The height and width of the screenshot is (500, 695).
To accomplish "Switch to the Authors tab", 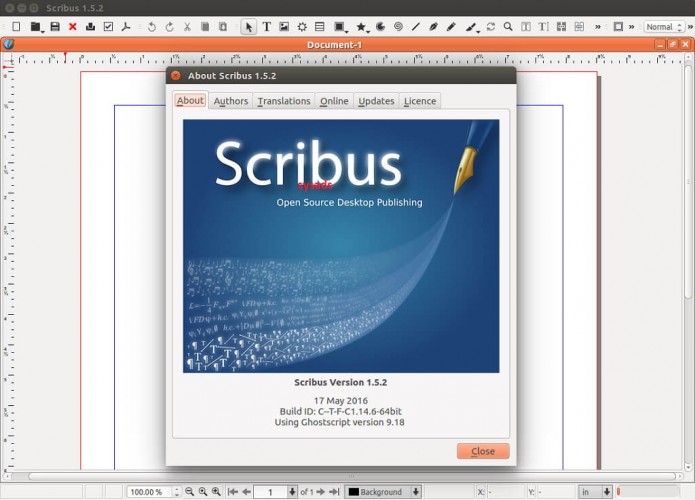I will [231, 101].
